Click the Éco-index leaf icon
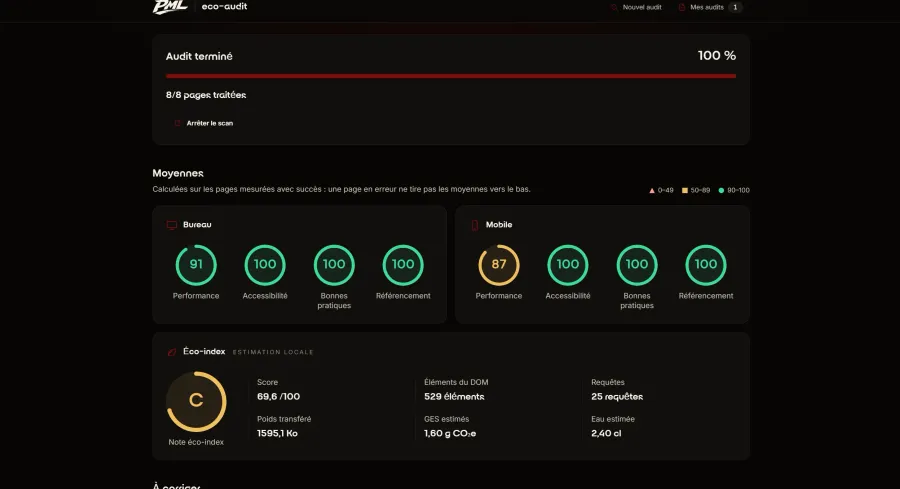 (172, 352)
